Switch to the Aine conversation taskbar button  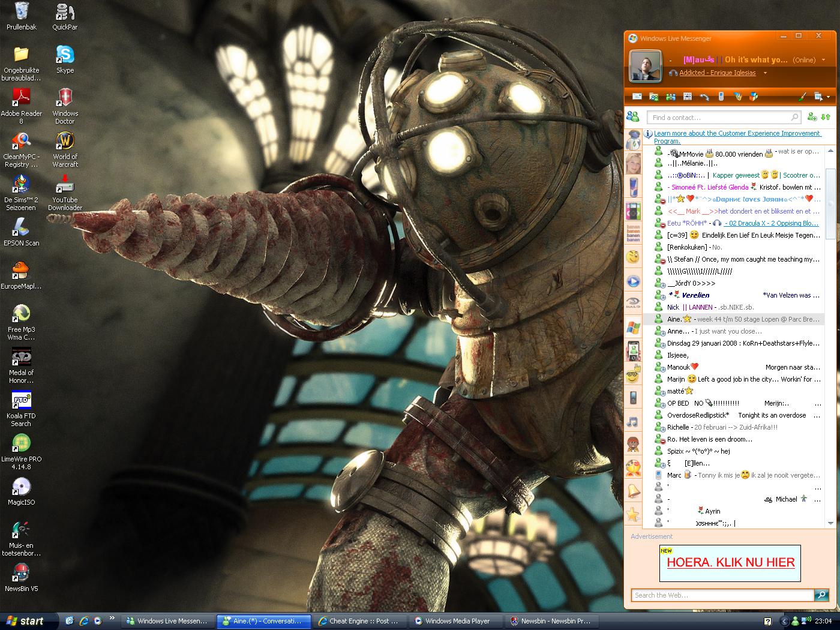pos(264,621)
